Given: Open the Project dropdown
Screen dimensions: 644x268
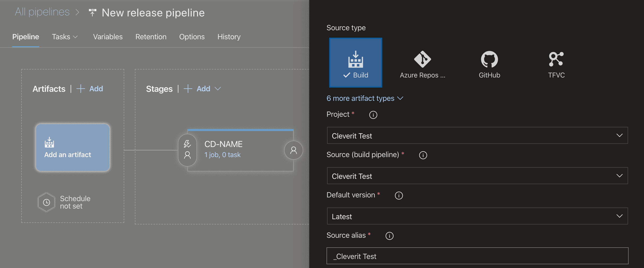Looking at the screenshot, I should point(477,136).
